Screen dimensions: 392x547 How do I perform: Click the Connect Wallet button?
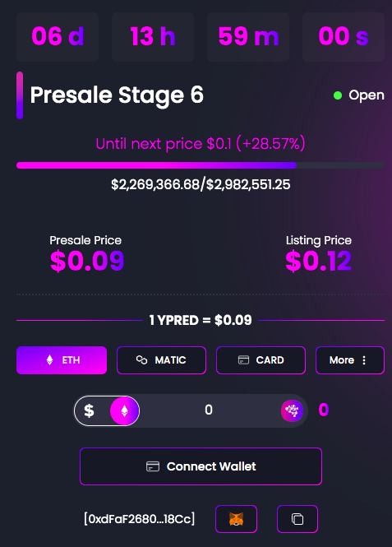[x=201, y=466]
